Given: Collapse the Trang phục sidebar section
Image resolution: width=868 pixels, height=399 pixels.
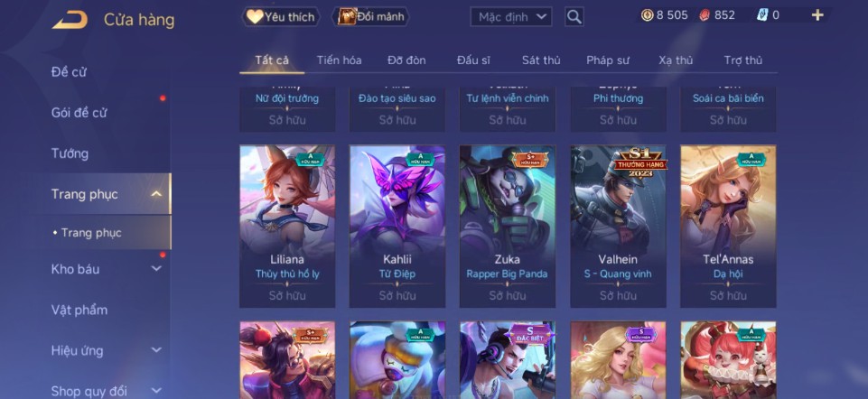Looking at the screenshot, I should (x=156, y=194).
